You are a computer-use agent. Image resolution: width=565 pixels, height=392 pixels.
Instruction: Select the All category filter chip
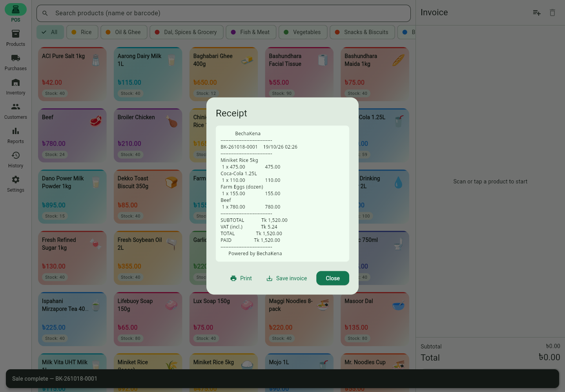50,32
